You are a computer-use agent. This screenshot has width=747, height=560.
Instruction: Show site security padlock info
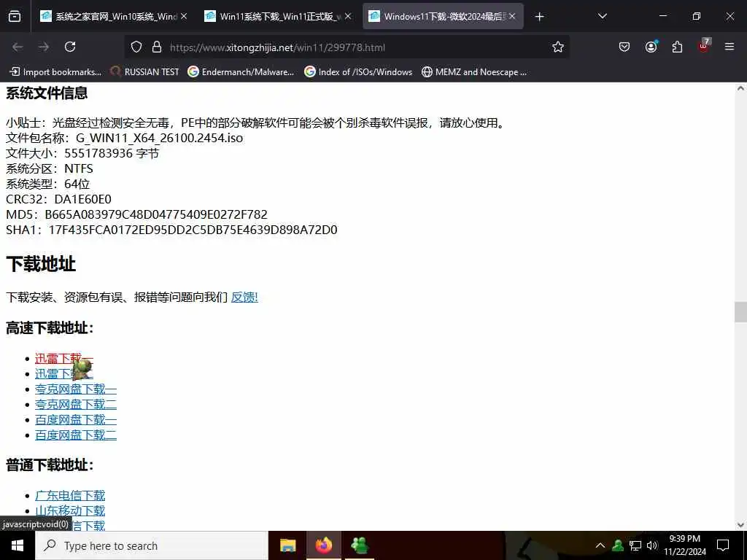(x=157, y=47)
